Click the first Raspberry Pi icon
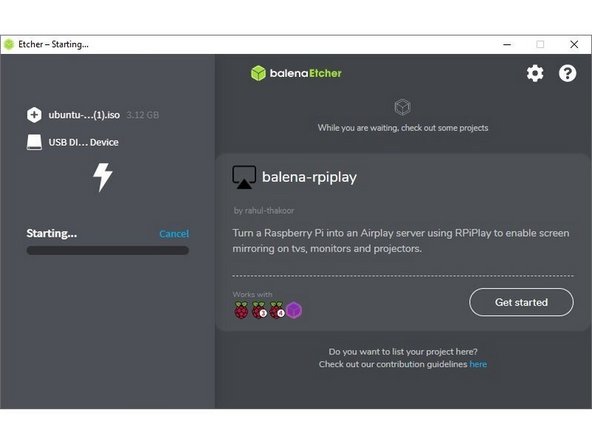Viewport: 592px width, 444px height. click(x=241, y=310)
